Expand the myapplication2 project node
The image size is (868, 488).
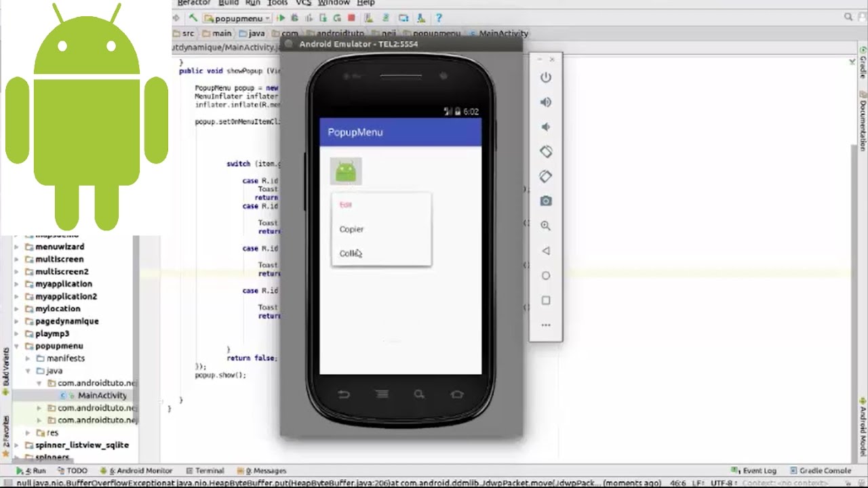coord(17,296)
